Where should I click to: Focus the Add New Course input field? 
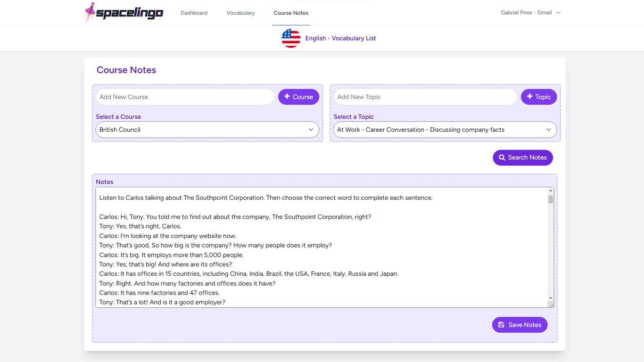(x=185, y=97)
